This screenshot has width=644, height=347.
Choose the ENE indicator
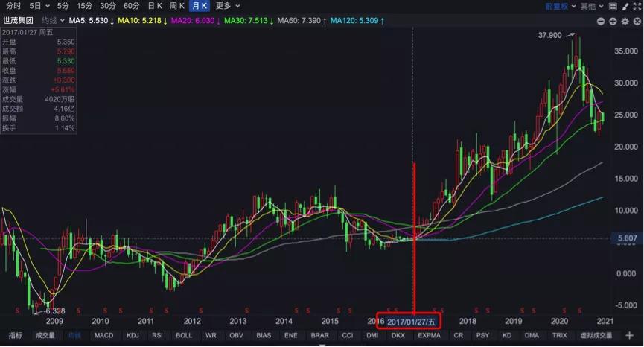(x=290, y=336)
